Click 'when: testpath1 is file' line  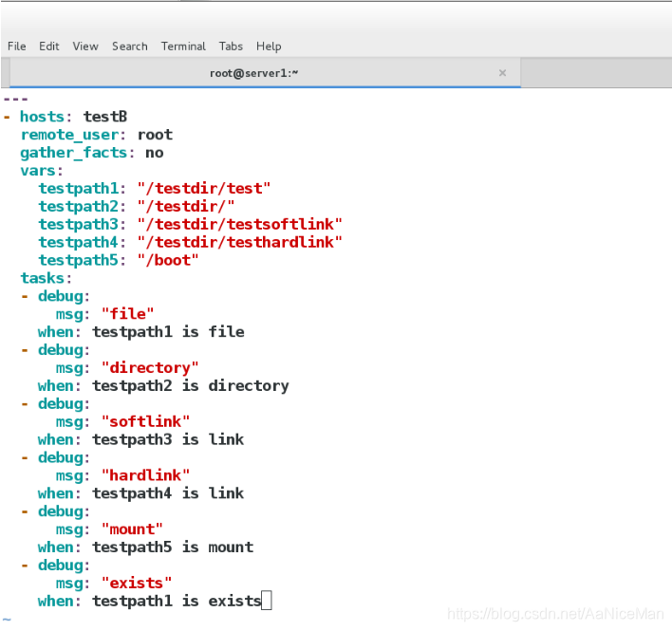141,332
